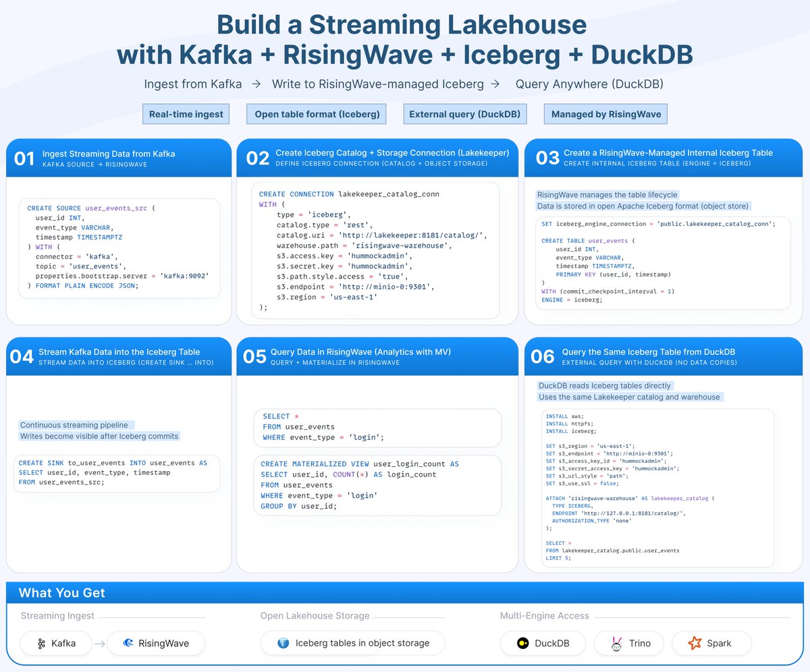Open the "Ingest Streaming Data from Kafka" header
The width and height of the screenshot is (810, 672).
click(109, 154)
